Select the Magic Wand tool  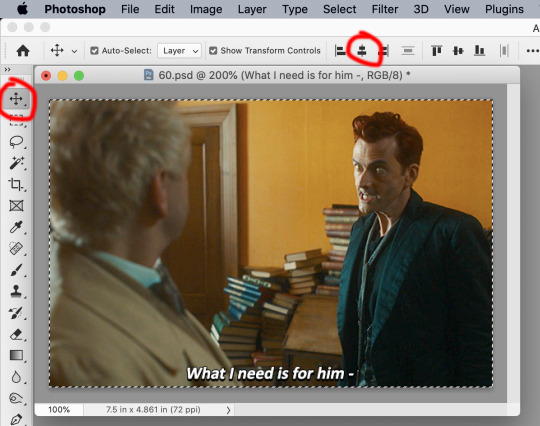16,163
